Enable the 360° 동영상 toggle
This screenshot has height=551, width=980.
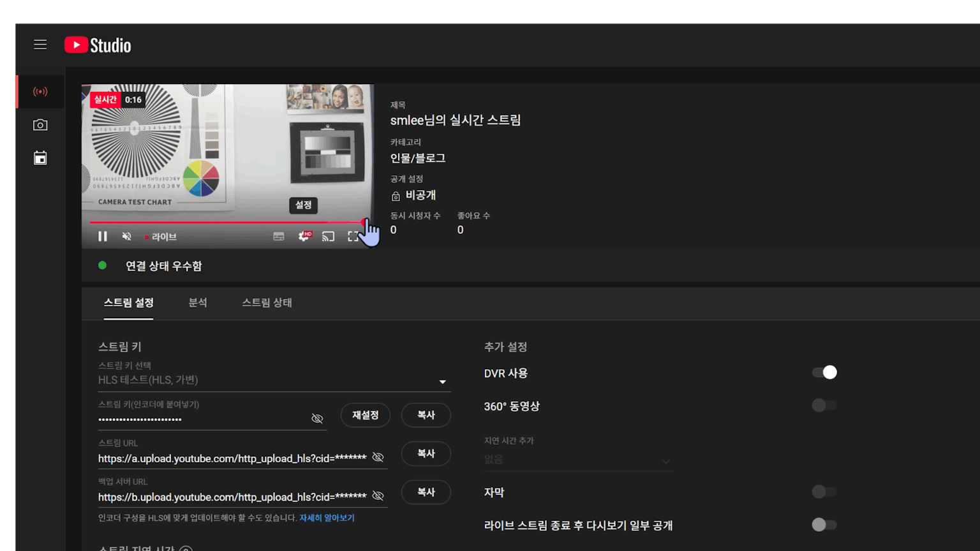[x=824, y=405]
